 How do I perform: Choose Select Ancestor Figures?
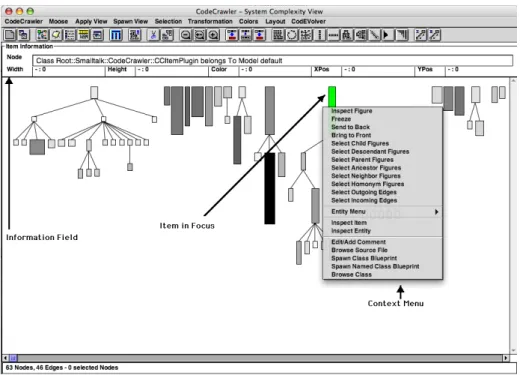383,168
